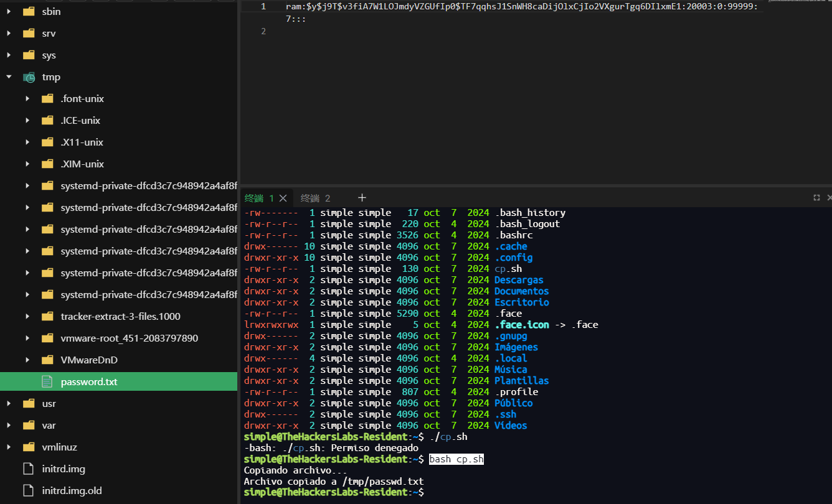Click the tracker-extract-3-files.1000 folder icon
The height and width of the screenshot is (504, 832).
pyautogui.click(x=47, y=317)
